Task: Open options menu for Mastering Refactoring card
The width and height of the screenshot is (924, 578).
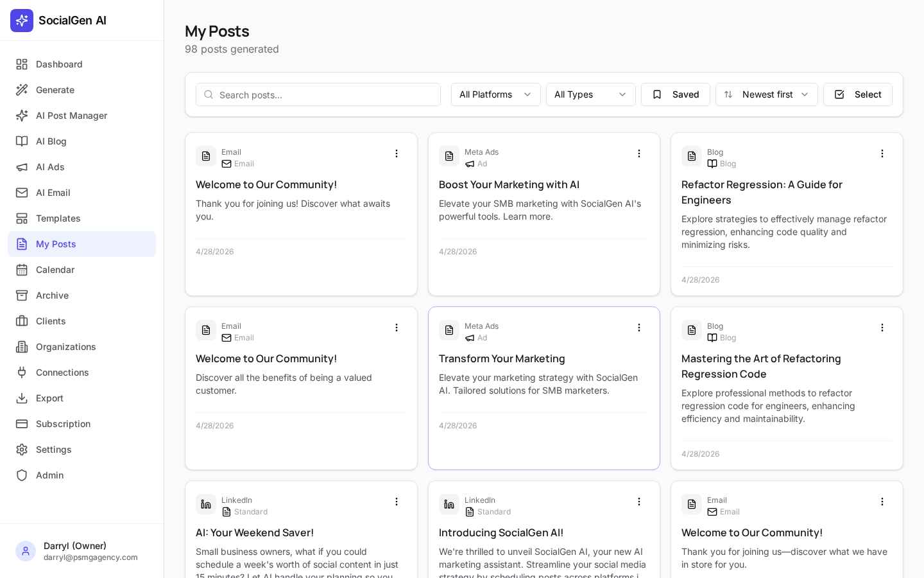Action: (x=882, y=328)
